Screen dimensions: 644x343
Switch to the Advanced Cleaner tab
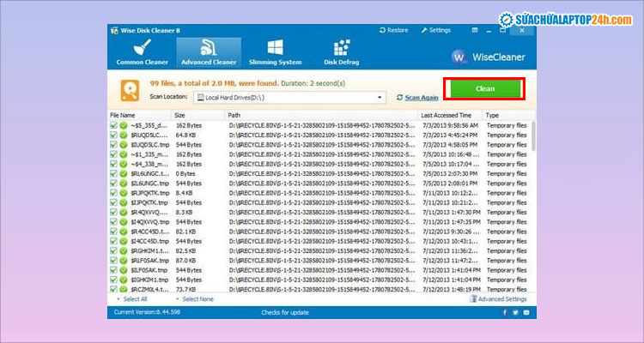tap(210, 51)
